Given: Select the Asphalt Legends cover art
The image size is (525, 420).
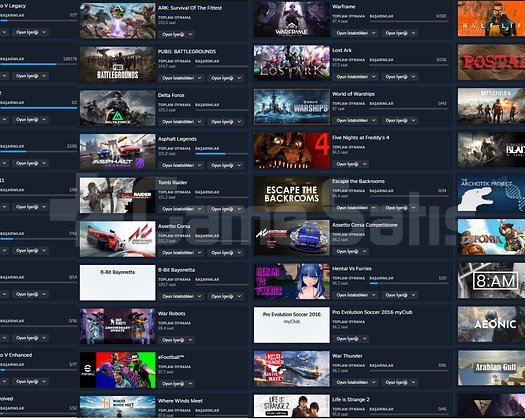Looking at the screenshot, I should click(118, 152).
